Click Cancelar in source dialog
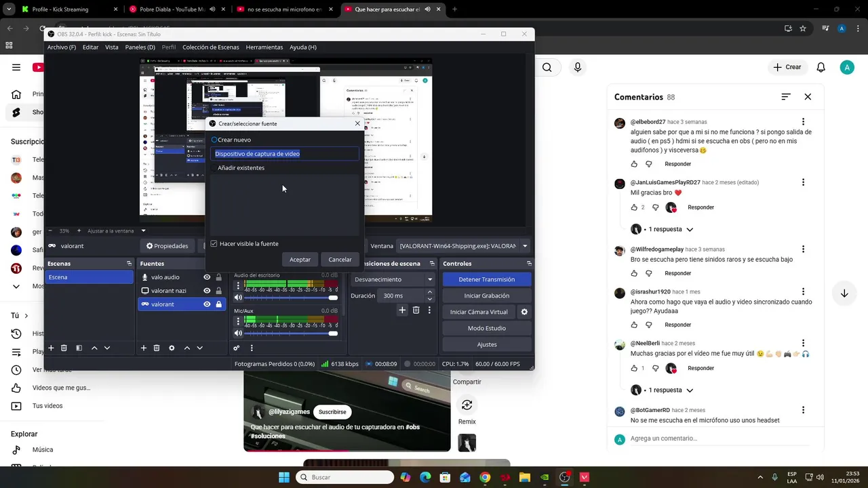Viewport: 868px width, 488px height. pos(340,260)
